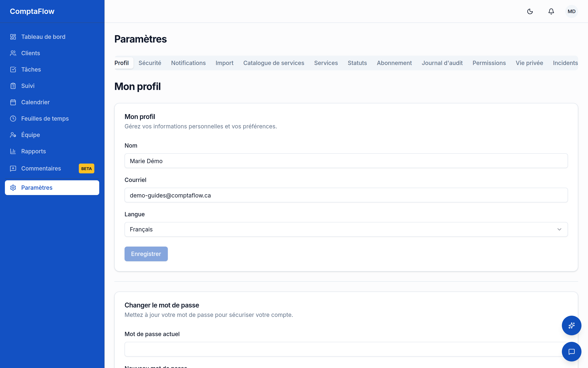This screenshot has height=368, width=588.
Task: Click the Enregistrer button
Action: pos(146,254)
